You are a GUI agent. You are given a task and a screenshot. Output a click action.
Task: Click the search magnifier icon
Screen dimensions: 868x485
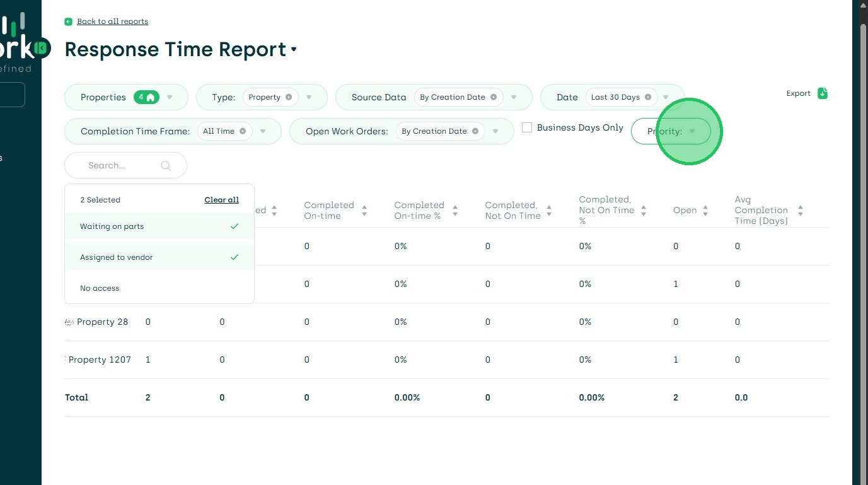pos(166,166)
